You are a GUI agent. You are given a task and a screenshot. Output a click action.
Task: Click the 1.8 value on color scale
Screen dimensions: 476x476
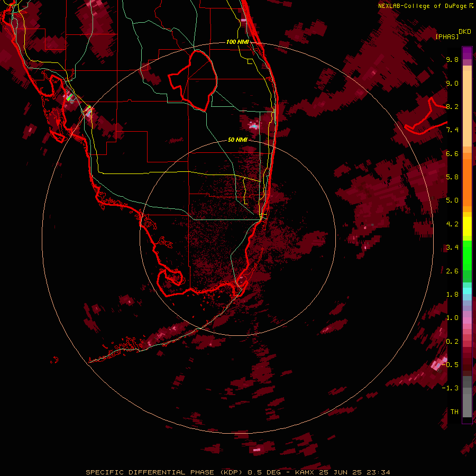click(452, 295)
